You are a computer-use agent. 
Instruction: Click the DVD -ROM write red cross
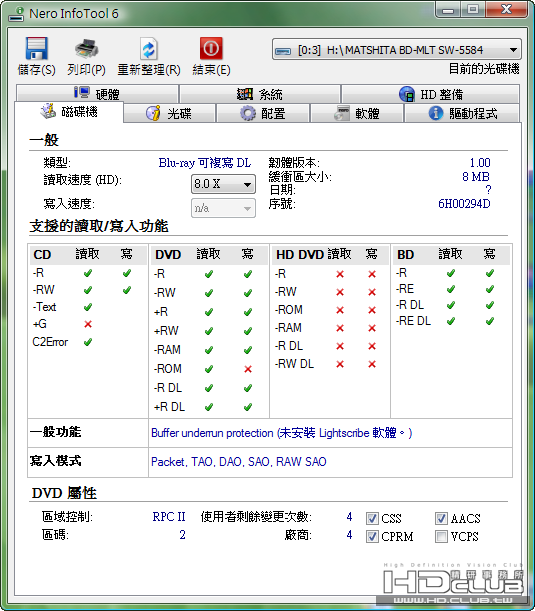(x=248, y=369)
